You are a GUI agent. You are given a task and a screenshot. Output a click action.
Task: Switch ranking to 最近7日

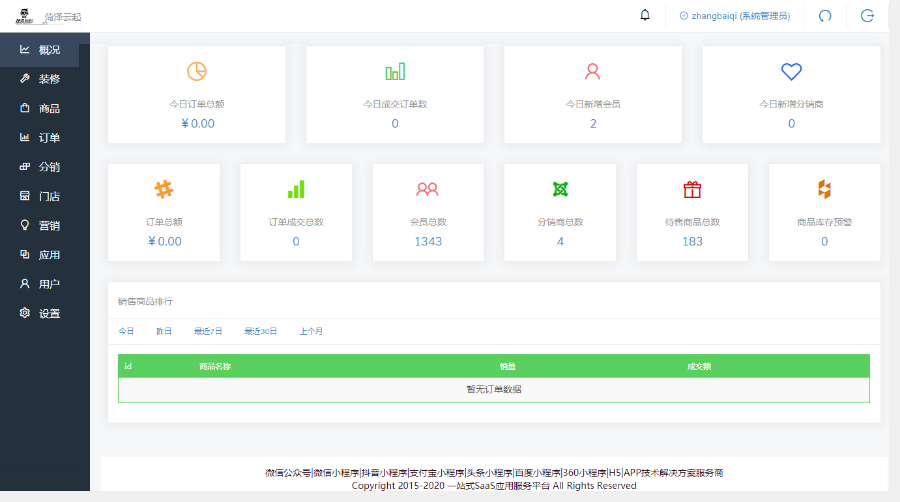208,331
